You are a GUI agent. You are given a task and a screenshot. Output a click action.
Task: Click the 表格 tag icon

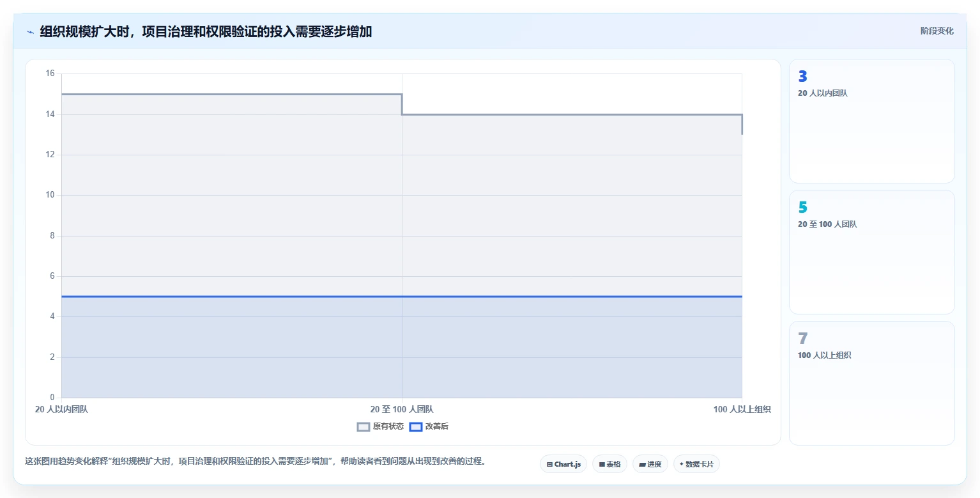(x=602, y=465)
